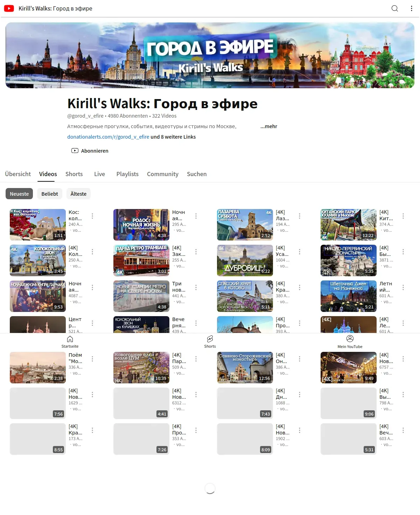Click the '@gorod_v_efire' channel handle
Screen dimensions: 420x515
[x=85, y=116]
